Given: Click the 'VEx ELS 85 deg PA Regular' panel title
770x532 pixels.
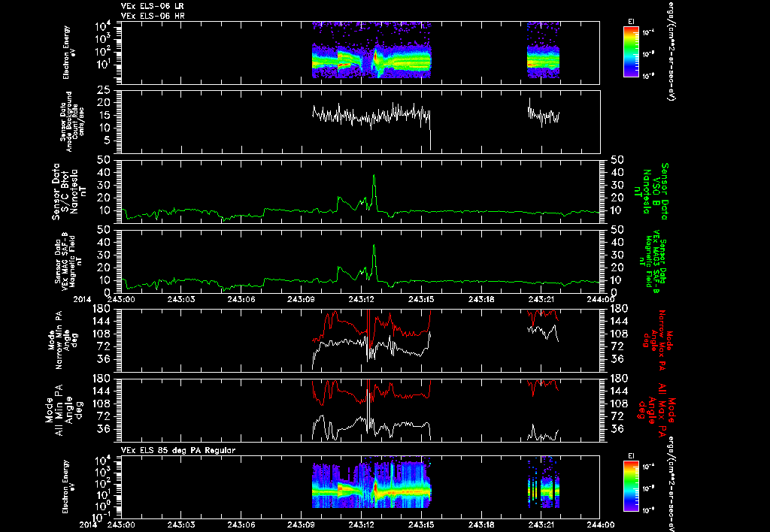Looking at the screenshot, I should pyautogui.click(x=178, y=450).
